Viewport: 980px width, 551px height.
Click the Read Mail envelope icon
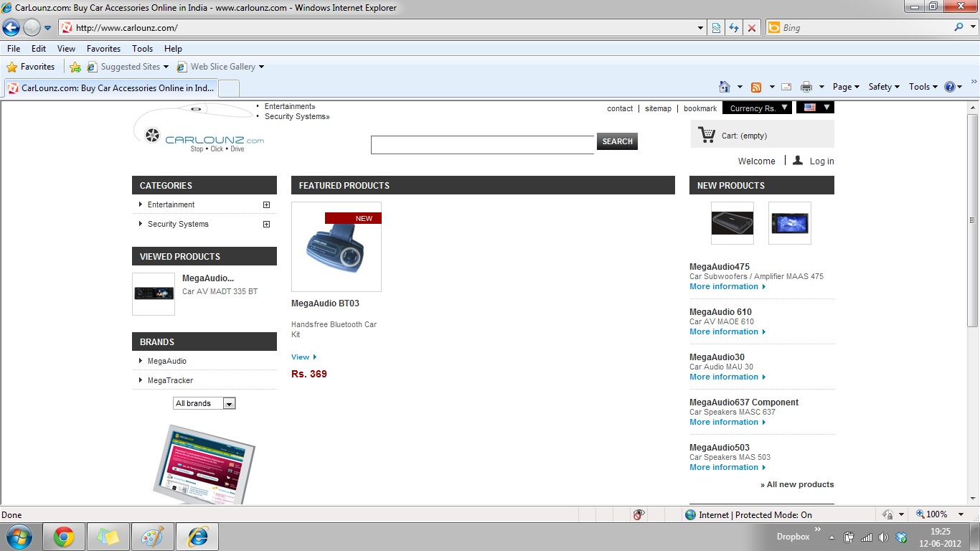786,87
